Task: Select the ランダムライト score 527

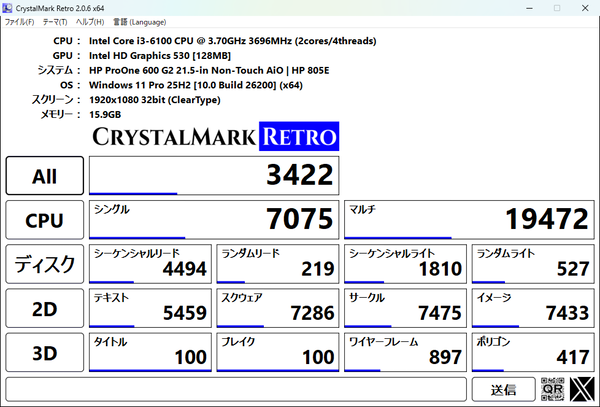Action: click(x=573, y=269)
